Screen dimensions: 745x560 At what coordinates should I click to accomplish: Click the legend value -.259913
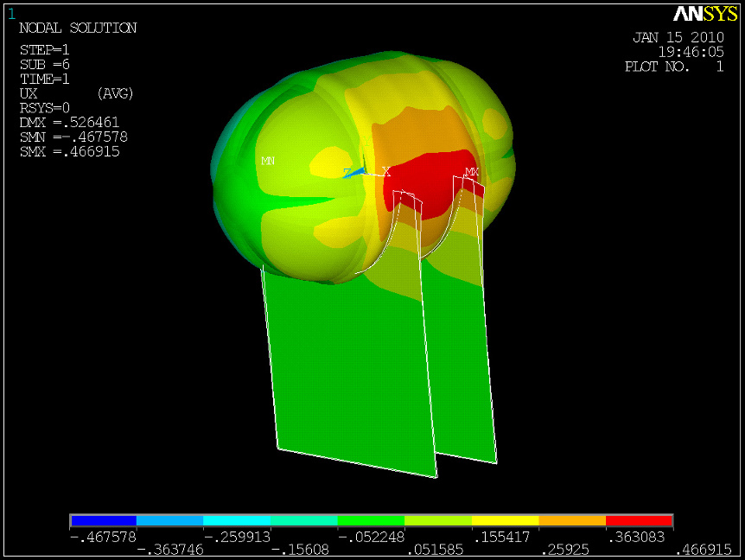[x=237, y=538]
